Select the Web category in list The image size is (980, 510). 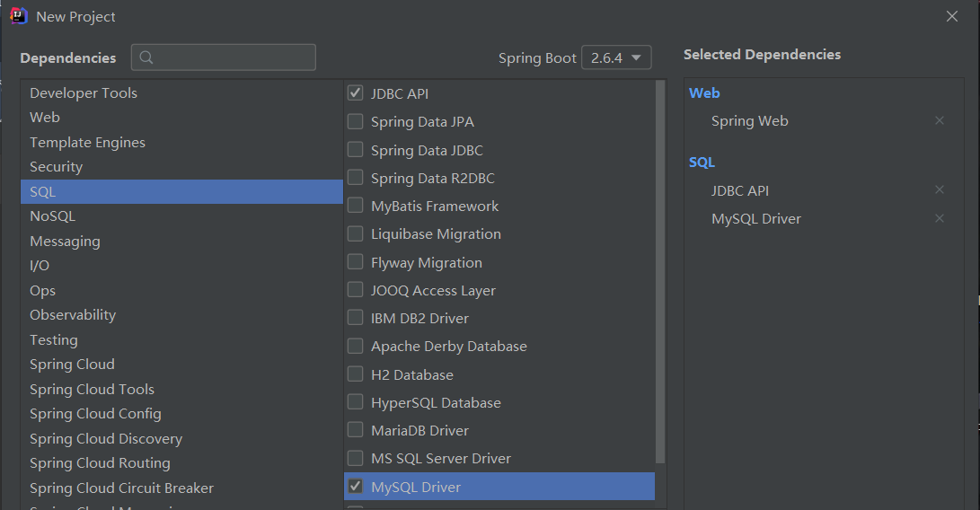(x=181, y=118)
